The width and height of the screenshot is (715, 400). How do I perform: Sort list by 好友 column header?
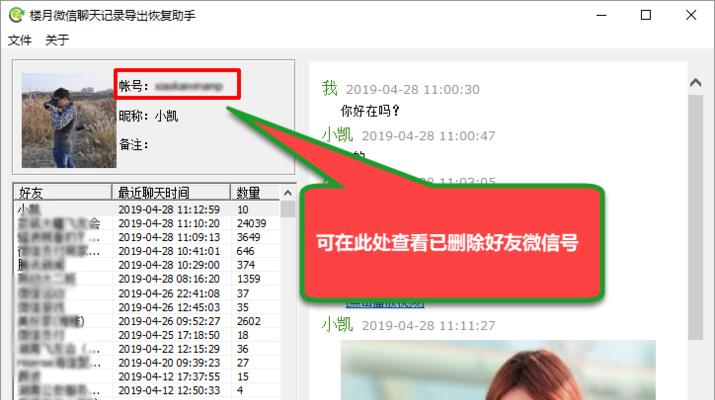pyautogui.click(x=63, y=192)
